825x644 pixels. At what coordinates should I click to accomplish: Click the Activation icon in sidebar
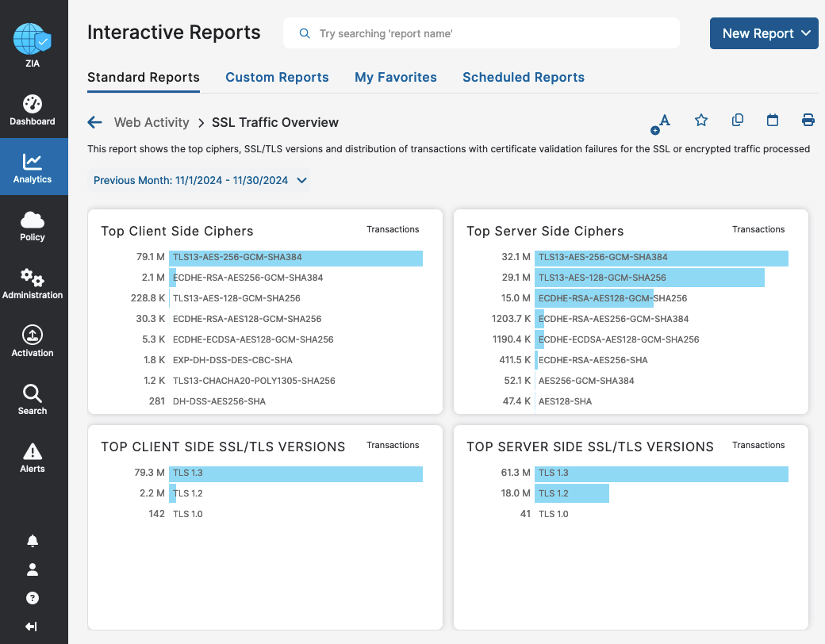click(33, 342)
